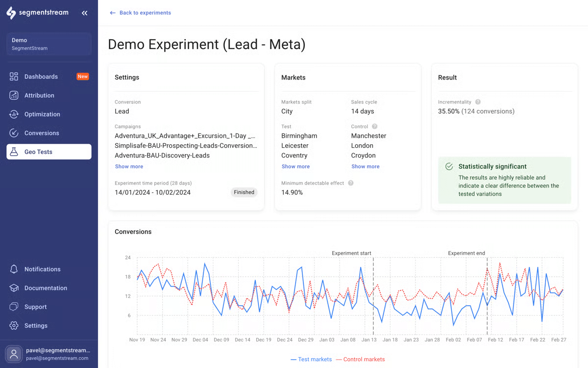588x368 pixels.
Task: Toggle Test markets legend series
Action: coord(311,360)
